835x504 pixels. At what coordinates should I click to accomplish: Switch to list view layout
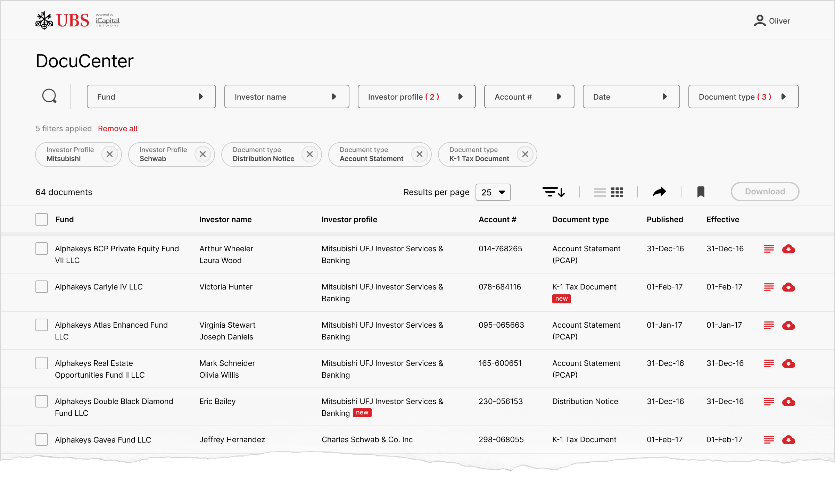(600, 192)
